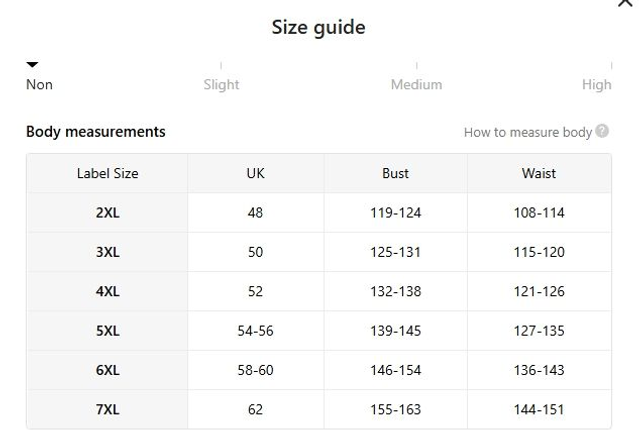
Task: Select the 6XL size row label
Action: [107, 370]
